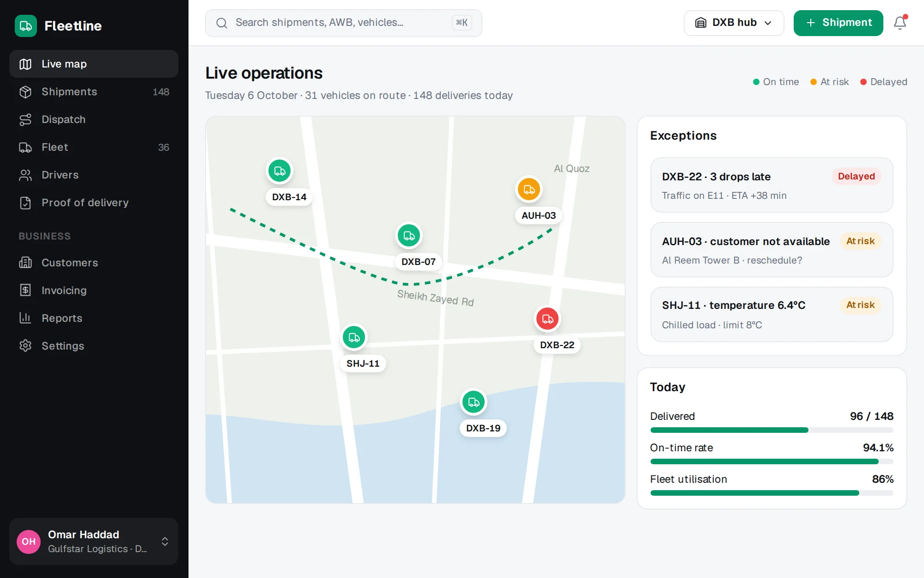Open the DXB-22 3 drops late exception
924x578 pixels.
click(772, 185)
